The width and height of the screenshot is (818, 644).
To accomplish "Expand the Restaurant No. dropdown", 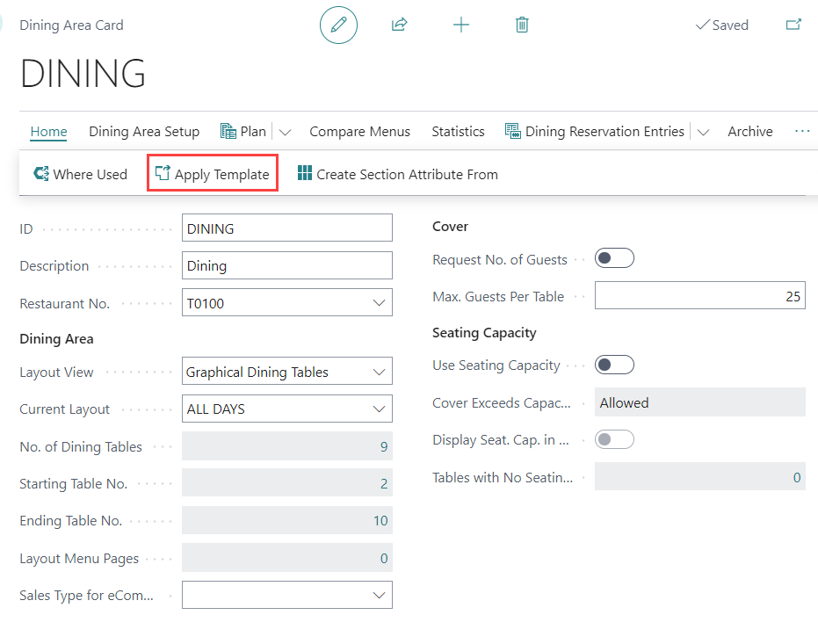I will (380, 303).
